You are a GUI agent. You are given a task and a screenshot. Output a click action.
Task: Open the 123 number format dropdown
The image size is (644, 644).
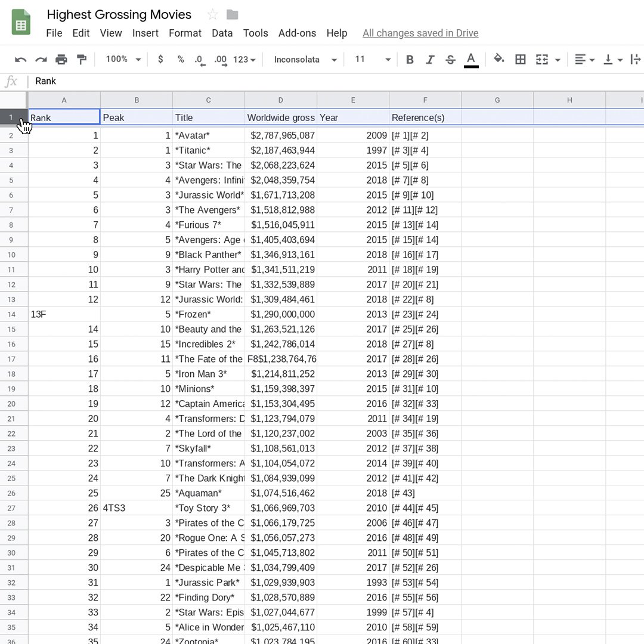(x=244, y=60)
